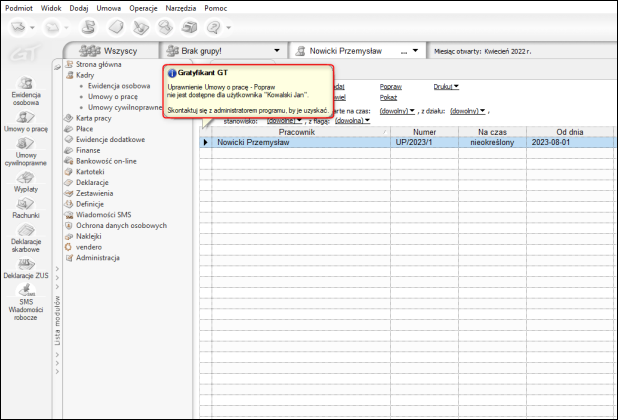
Task: Click the help question mark toolbar icon
Action: pos(214,28)
